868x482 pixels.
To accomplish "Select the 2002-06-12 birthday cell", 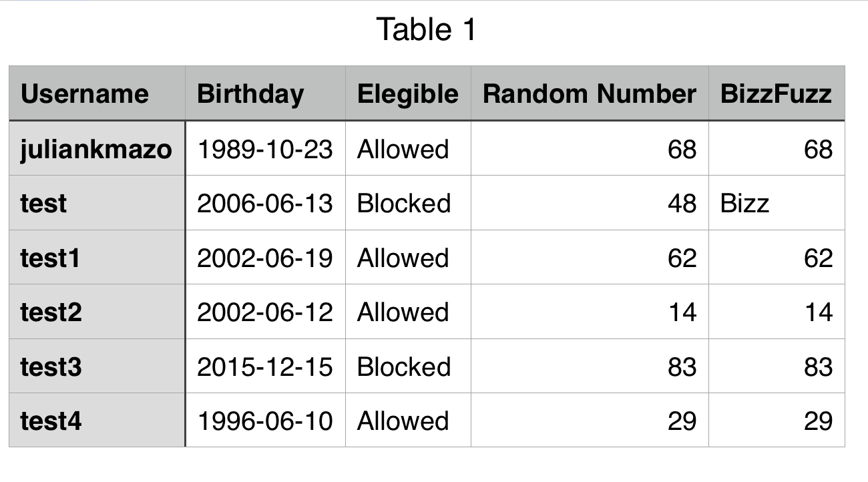I will [x=265, y=312].
